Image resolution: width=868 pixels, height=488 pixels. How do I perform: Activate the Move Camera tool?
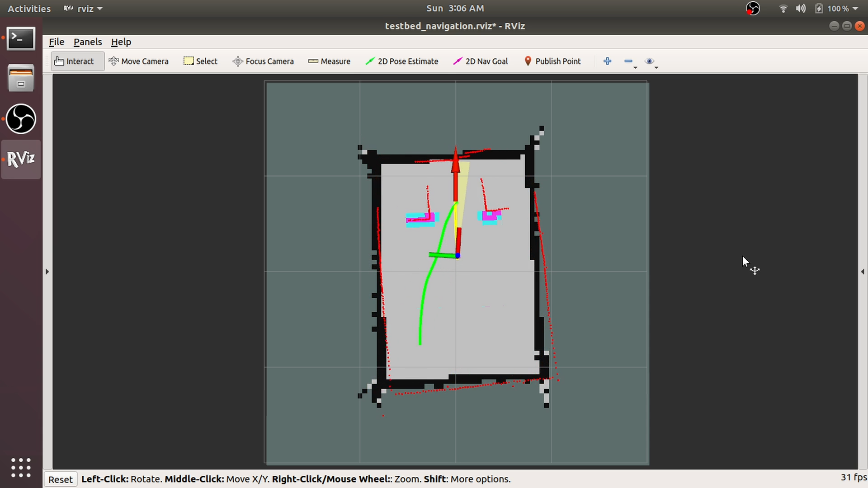(139, 61)
